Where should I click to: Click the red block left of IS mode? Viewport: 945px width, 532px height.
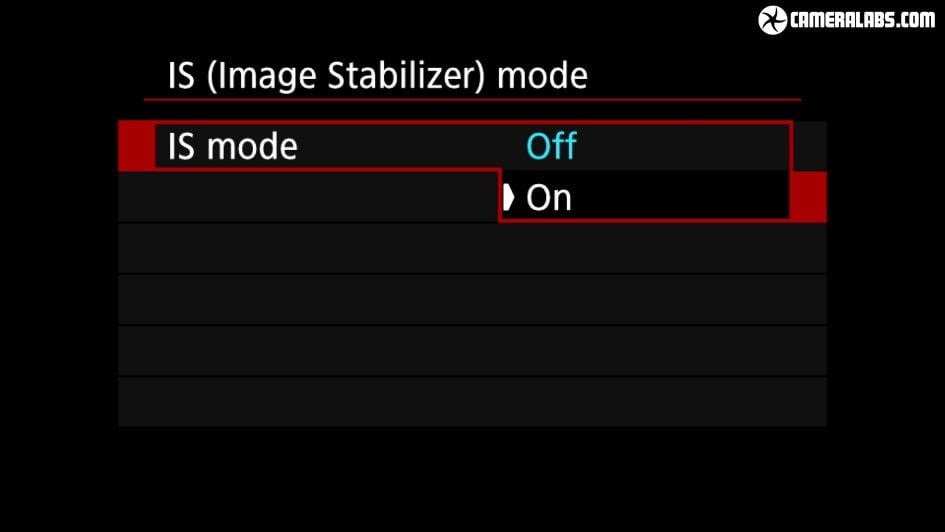click(x=135, y=146)
